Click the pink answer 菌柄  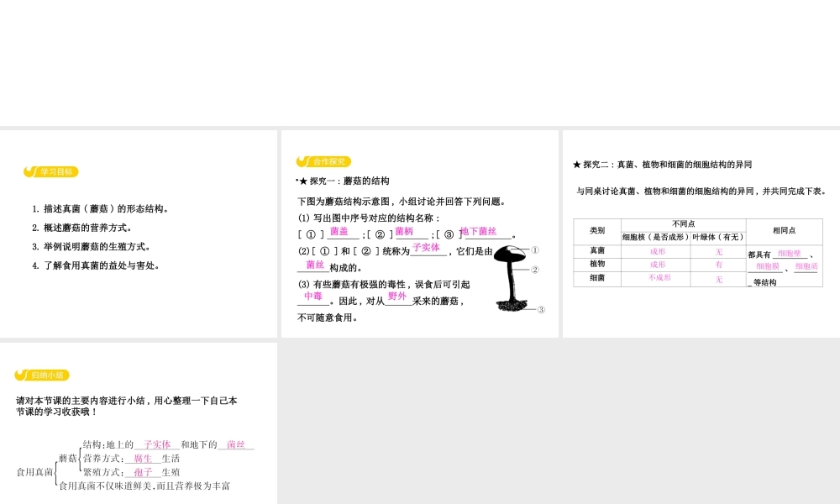405,231
